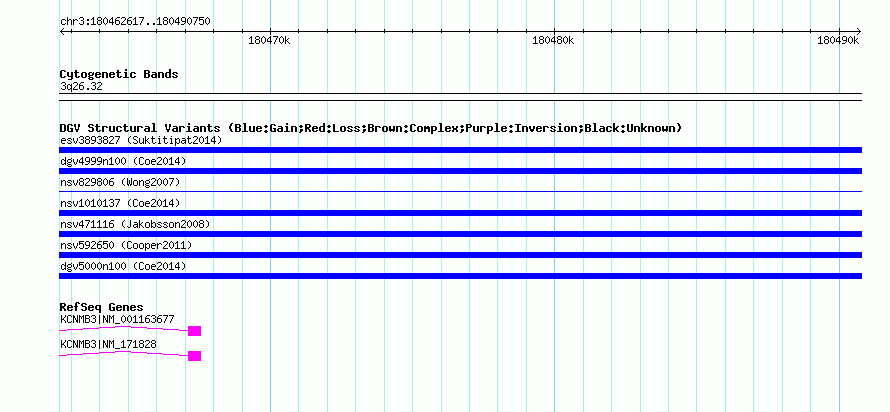The width and height of the screenshot is (890, 412).
Task: Click the nsv1010137 (Coe2014) label
Action: tap(120, 203)
